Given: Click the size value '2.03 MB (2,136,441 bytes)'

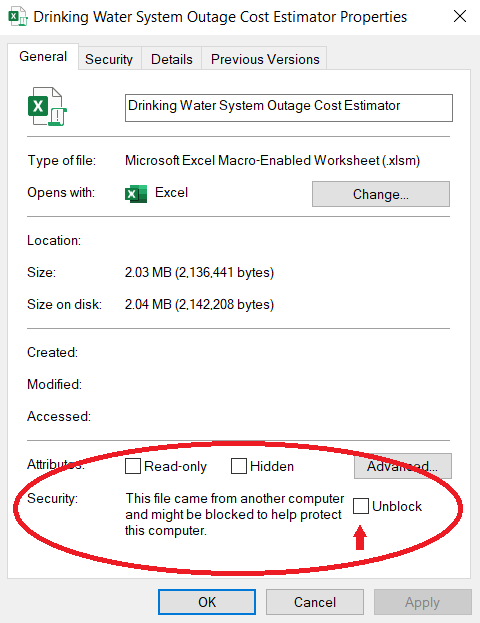Looking at the screenshot, I should 199,273.
